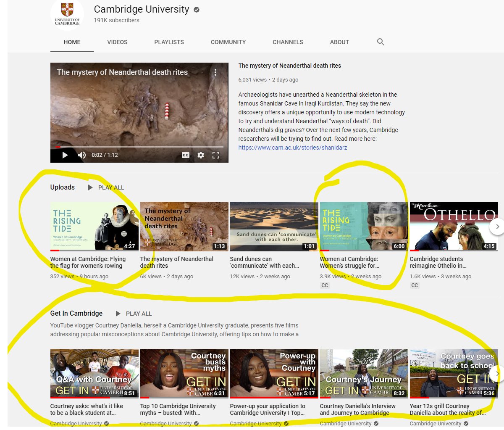Open the ABOUT tab

[x=339, y=42]
